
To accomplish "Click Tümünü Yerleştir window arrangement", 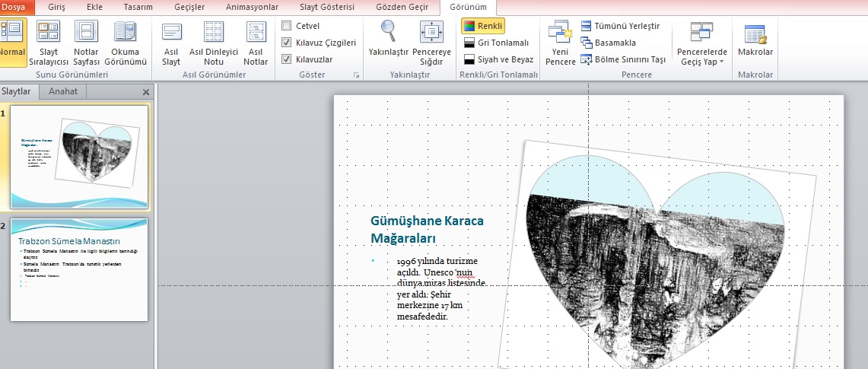I will coord(621,26).
